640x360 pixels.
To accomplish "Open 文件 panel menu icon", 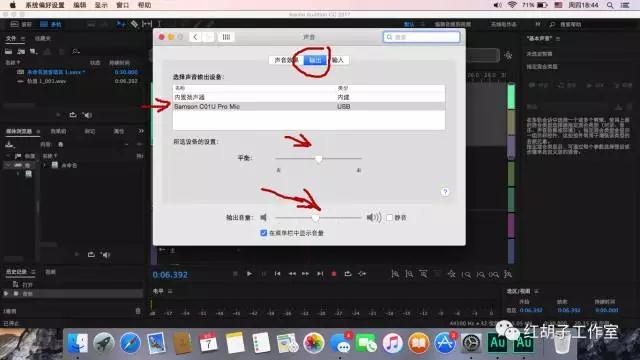I will (23, 38).
